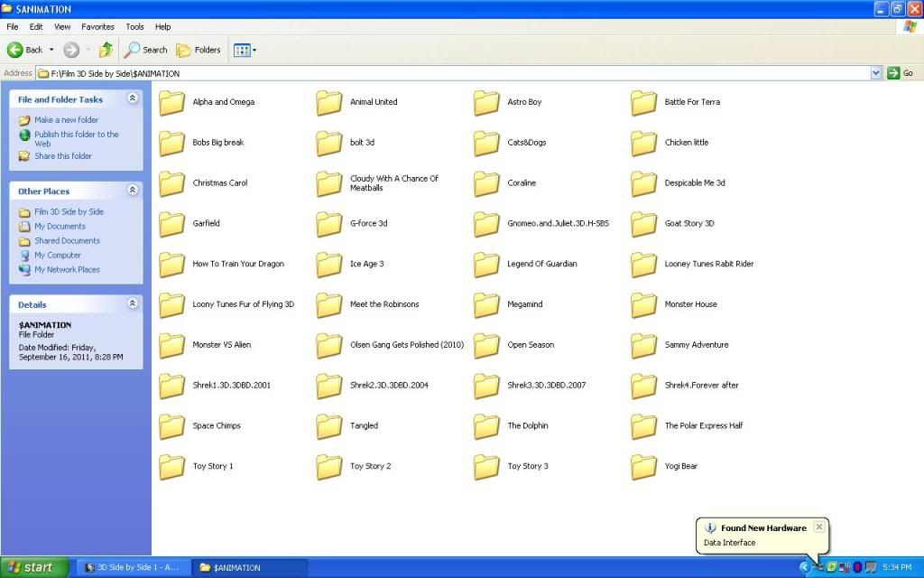Viewport: 924px width, 578px height.
Task: Click Make a new folder link
Action: 66,120
